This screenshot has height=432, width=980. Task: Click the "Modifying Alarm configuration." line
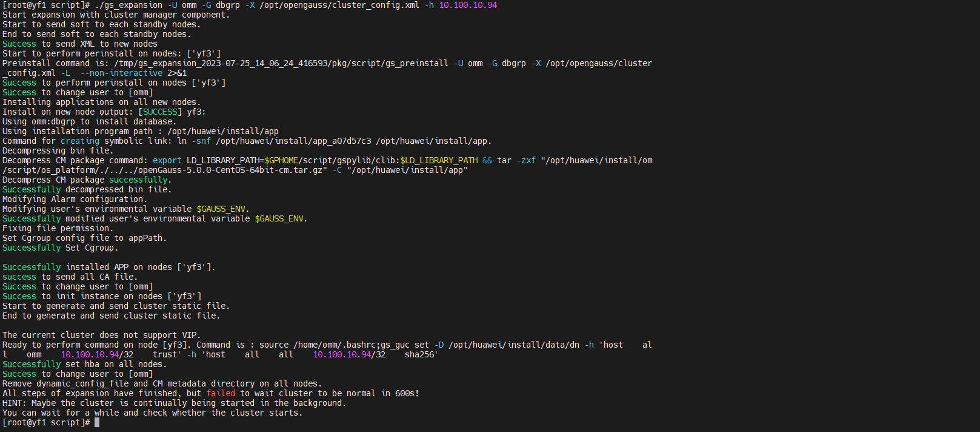[x=75, y=199]
